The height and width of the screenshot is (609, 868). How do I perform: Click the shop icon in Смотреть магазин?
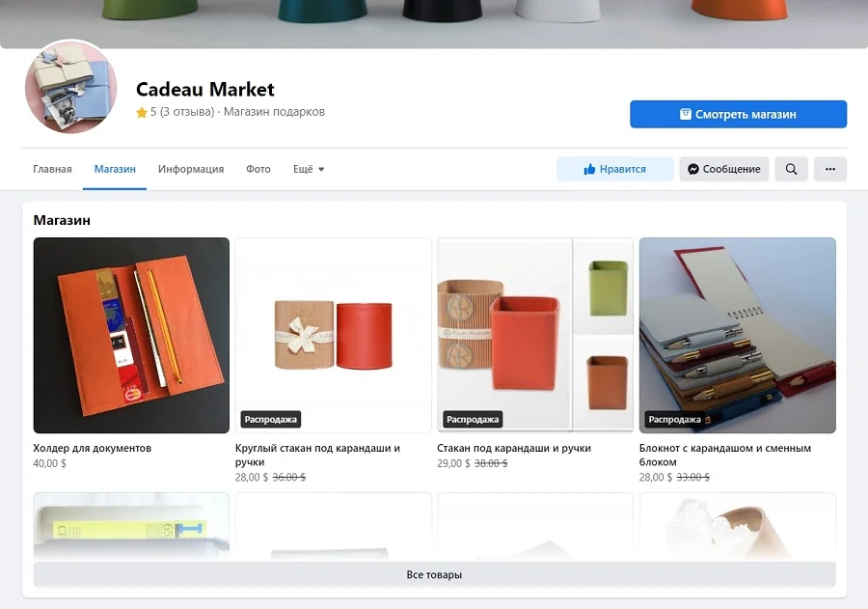click(686, 114)
